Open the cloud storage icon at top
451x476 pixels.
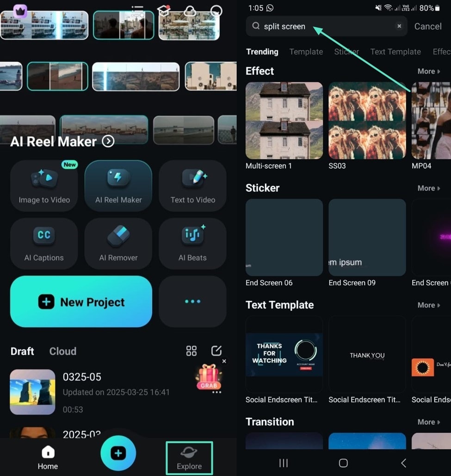[190, 11]
